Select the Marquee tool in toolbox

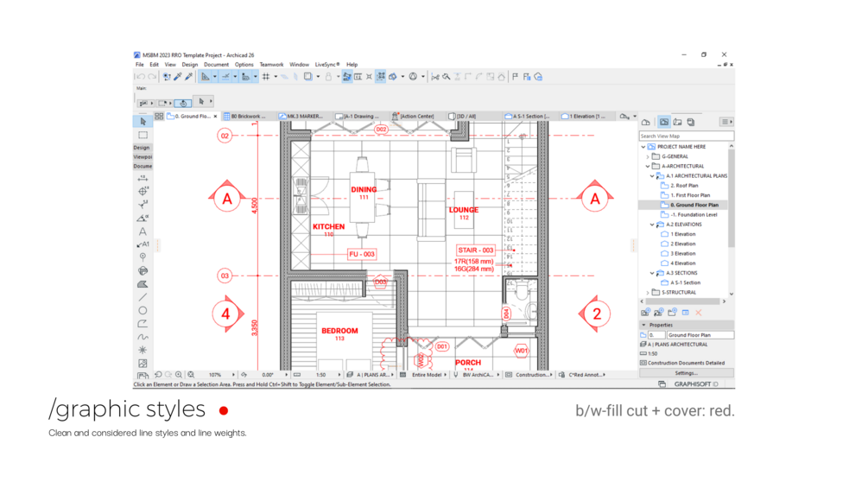coord(143,135)
